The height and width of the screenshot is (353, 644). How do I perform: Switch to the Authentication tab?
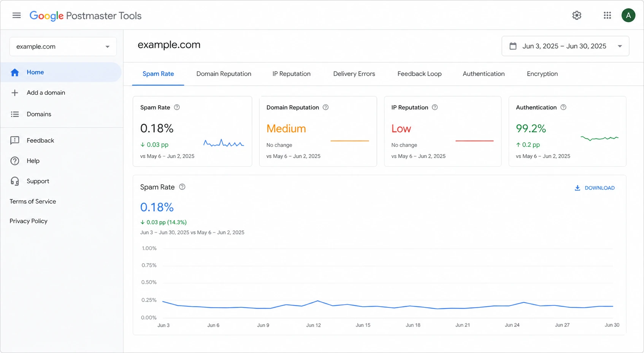(x=484, y=74)
